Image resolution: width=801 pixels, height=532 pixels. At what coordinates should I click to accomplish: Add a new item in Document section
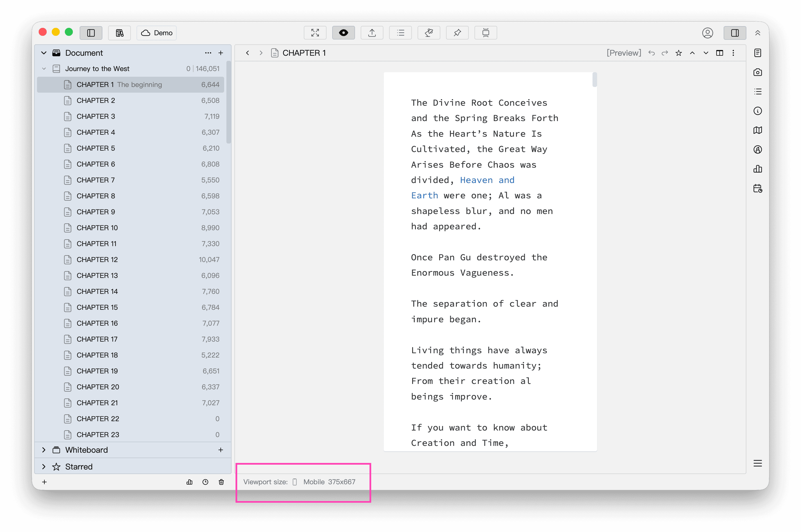point(221,53)
